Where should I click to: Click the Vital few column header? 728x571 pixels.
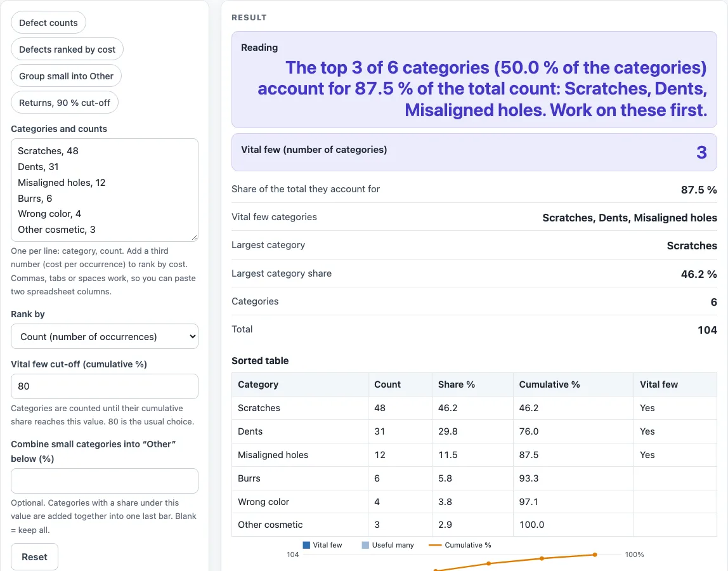675,384
